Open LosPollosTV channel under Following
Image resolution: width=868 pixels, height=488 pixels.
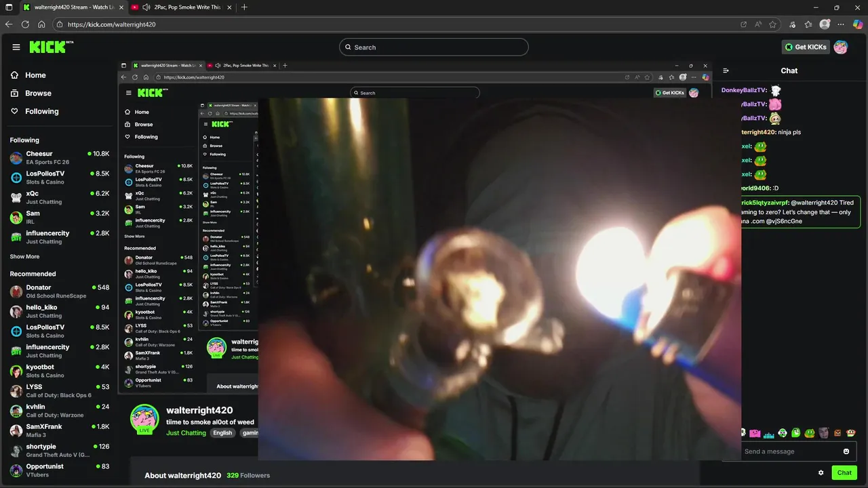pos(60,178)
